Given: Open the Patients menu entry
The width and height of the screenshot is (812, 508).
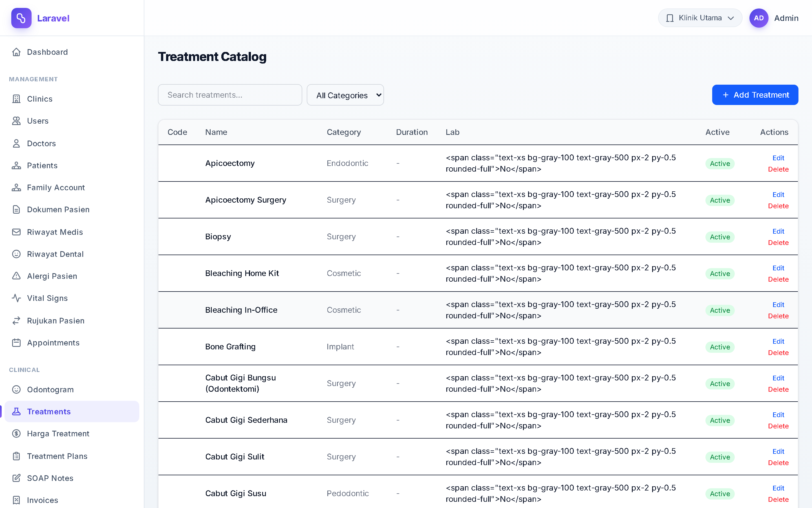Looking at the screenshot, I should tap(72, 166).
